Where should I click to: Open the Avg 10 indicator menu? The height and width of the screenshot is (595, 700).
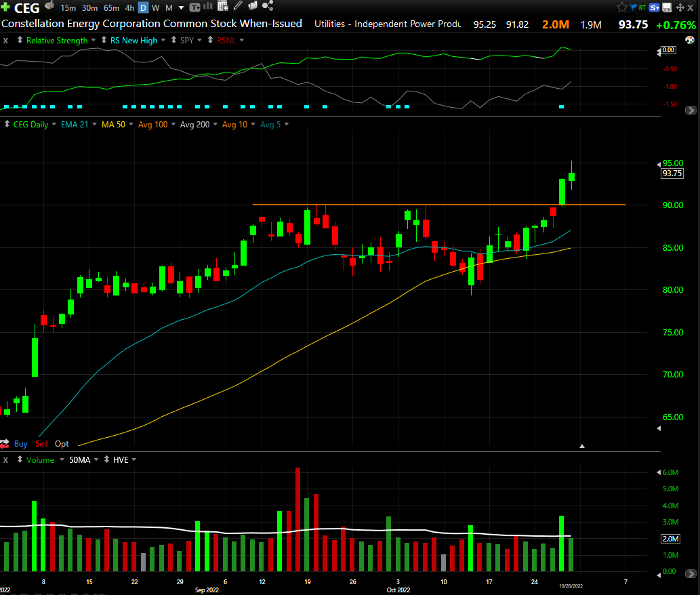253,124
